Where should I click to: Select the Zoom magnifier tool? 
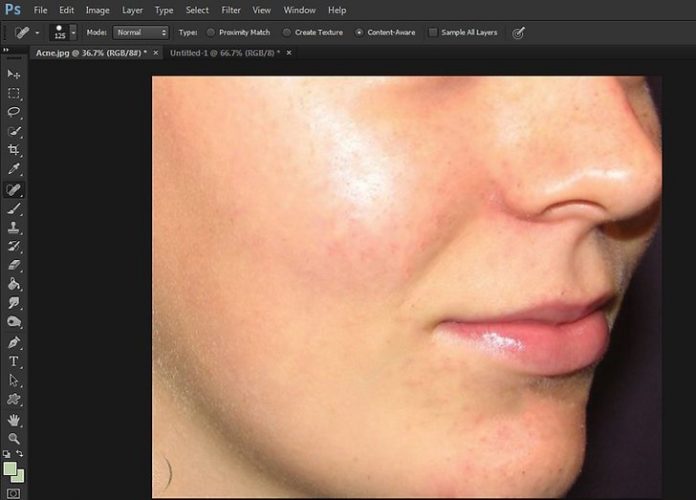[x=14, y=437]
